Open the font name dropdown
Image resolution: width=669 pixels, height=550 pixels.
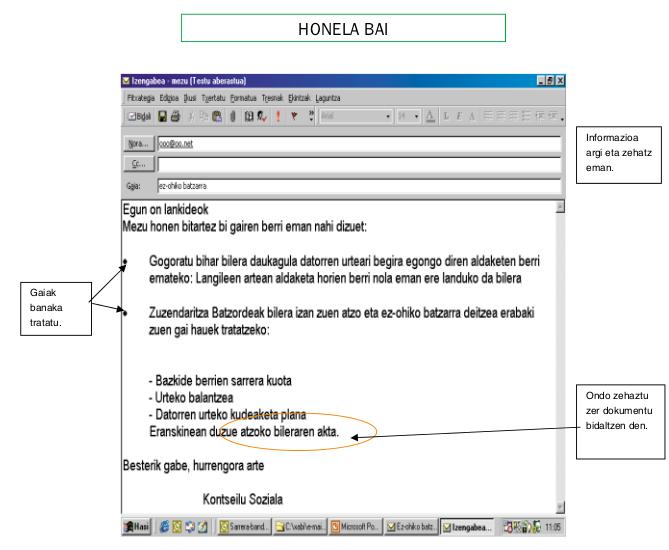pyautogui.click(x=388, y=117)
